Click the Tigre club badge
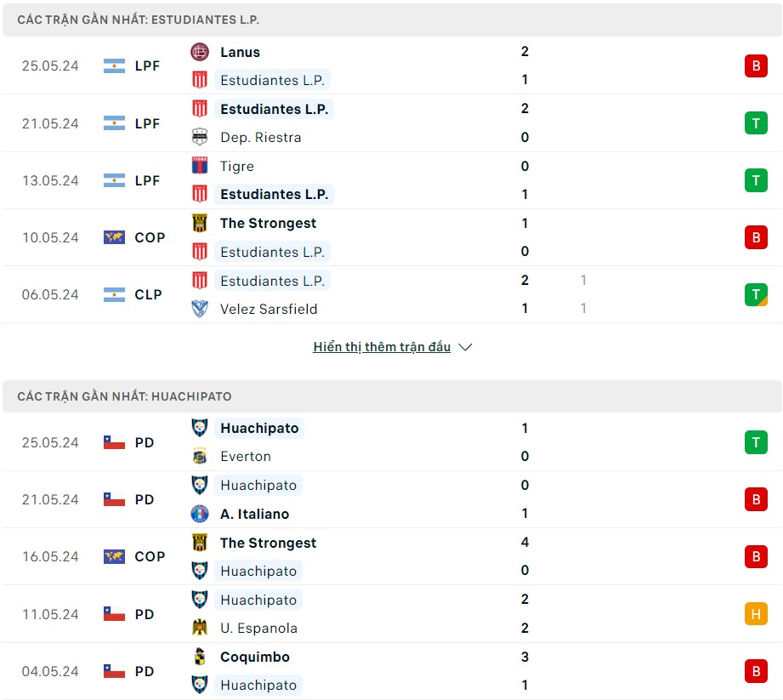Viewport: 783px width, 700px height. [200, 166]
